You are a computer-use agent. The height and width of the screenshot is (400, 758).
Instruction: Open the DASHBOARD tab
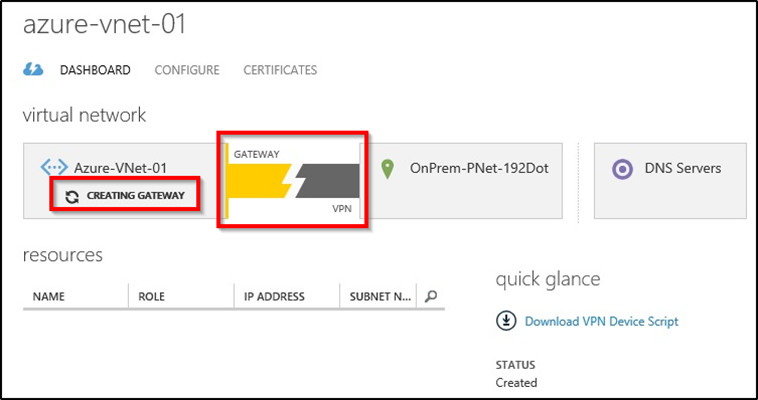click(x=95, y=70)
